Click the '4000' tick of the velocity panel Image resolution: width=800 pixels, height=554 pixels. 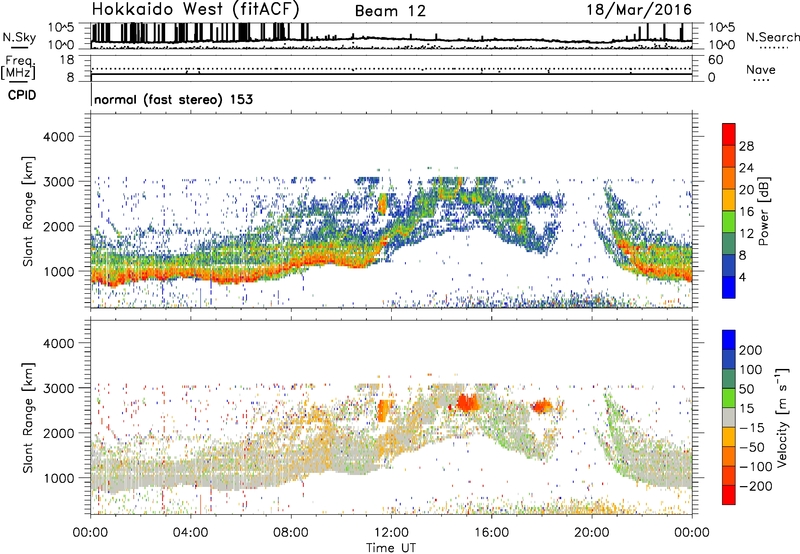pyautogui.click(x=58, y=343)
